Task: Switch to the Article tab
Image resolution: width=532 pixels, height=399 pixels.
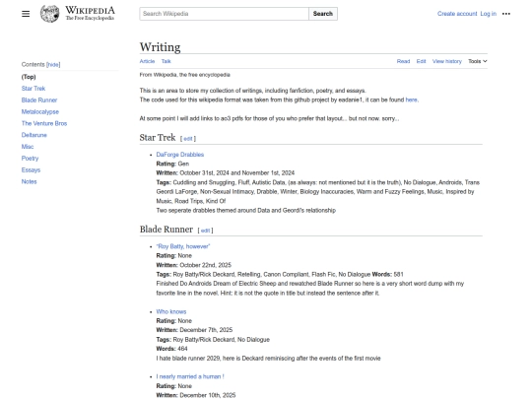Action: coord(147,61)
